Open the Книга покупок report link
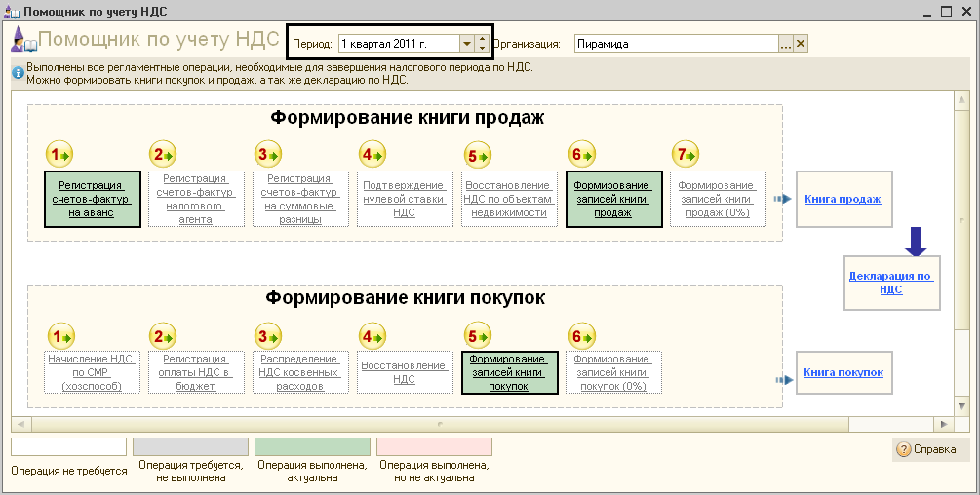 tap(843, 372)
